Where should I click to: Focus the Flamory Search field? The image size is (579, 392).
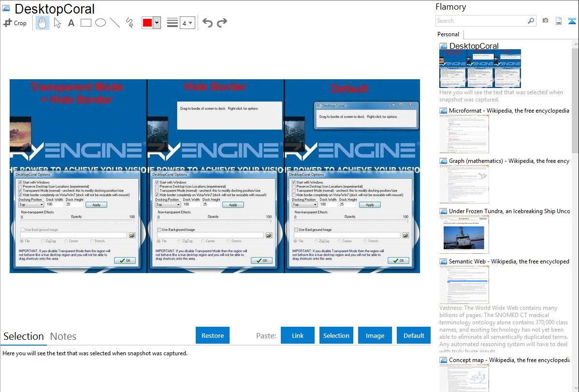(x=481, y=21)
